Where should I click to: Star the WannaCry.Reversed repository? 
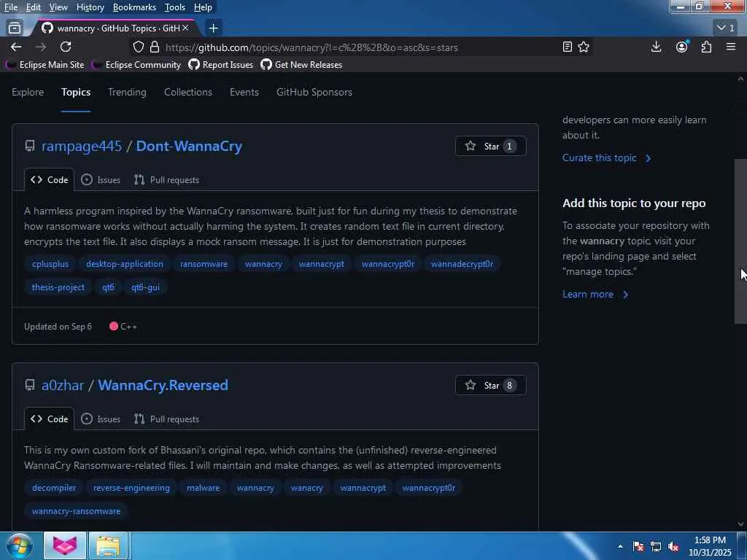pyautogui.click(x=491, y=385)
